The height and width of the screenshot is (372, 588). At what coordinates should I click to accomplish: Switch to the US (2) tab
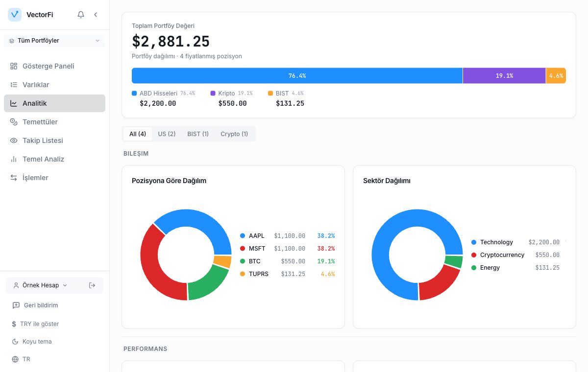pos(167,134)
